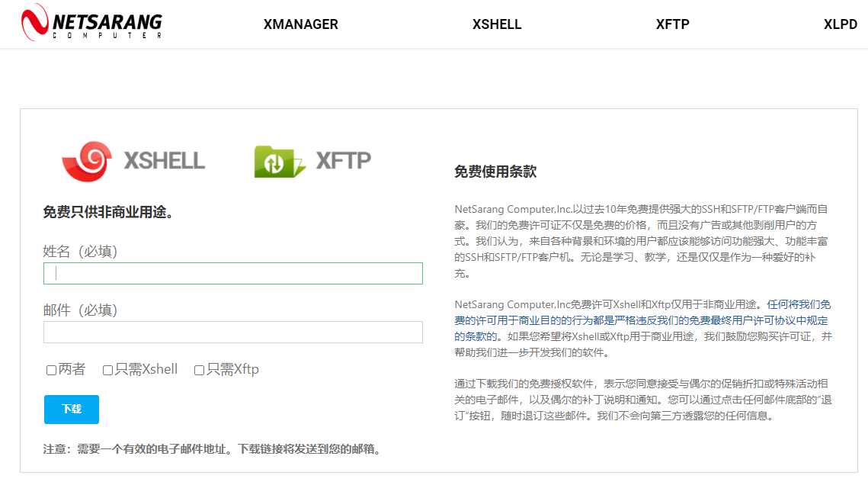The height and width of the screenshot is (482, 868).
Task: Click the XSHELL product name text
Action: [x=165, y=161]
